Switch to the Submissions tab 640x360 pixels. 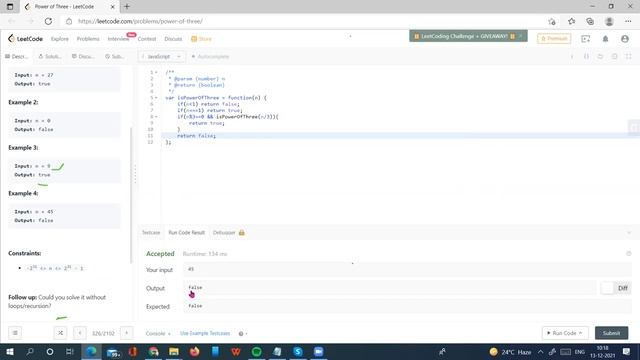115,56
